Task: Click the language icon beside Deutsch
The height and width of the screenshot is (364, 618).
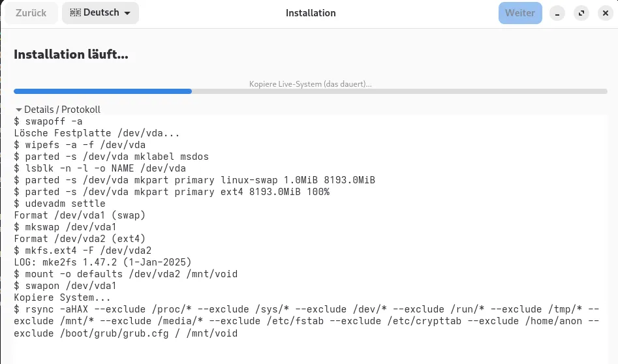Action: [x=75, y=13]
